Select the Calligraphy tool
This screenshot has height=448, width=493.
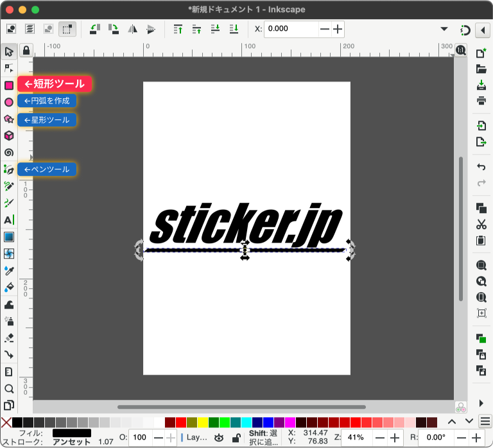coord(9,203)
